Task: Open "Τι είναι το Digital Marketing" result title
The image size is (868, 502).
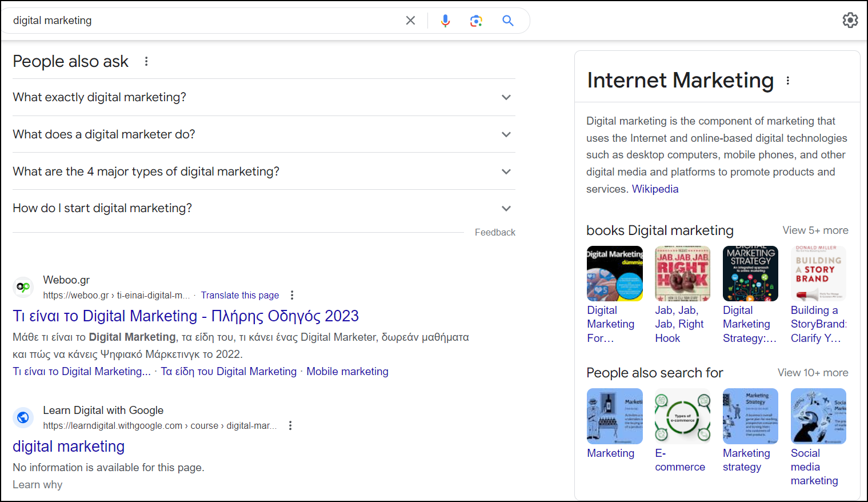Action: (186, 316)
